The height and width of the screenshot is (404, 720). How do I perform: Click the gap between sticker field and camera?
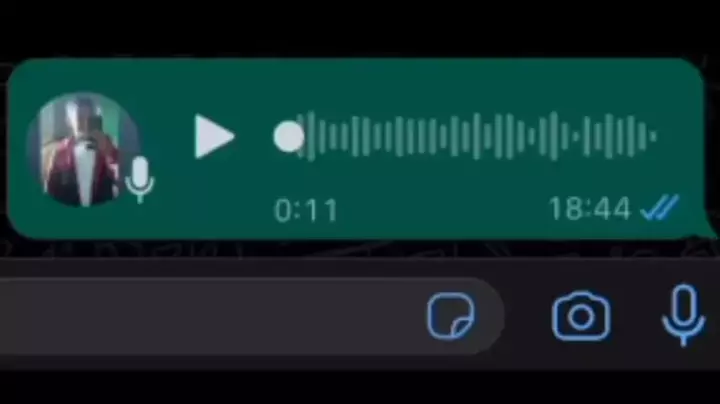pyautogui.click(x=528, y=316)
